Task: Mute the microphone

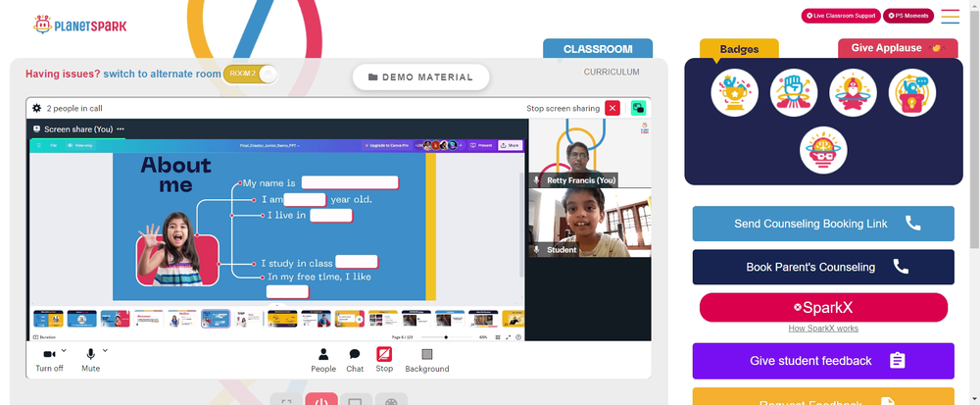Action: pyautogui.click(x=90, y=360)
